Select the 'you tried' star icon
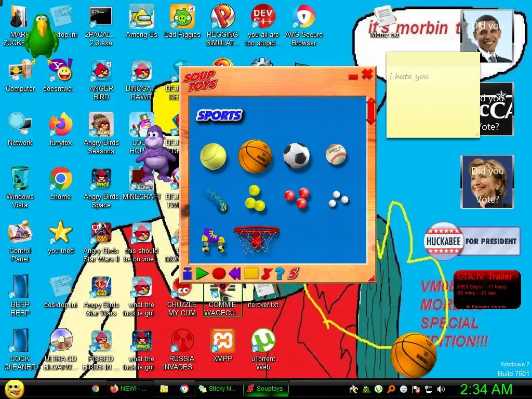Viewport: 532px width, 399px height. (x=60, y=237)
